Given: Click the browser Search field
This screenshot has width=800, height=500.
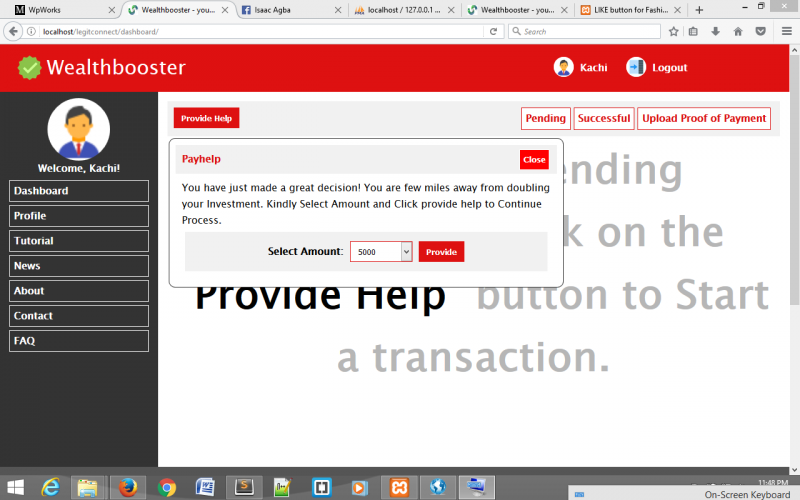Looking at the screenshot, I should (584, 32).
